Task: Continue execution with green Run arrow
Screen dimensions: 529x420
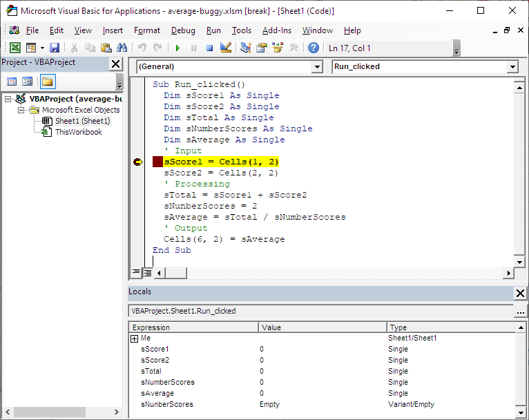Action: click(x=177, y=48)
